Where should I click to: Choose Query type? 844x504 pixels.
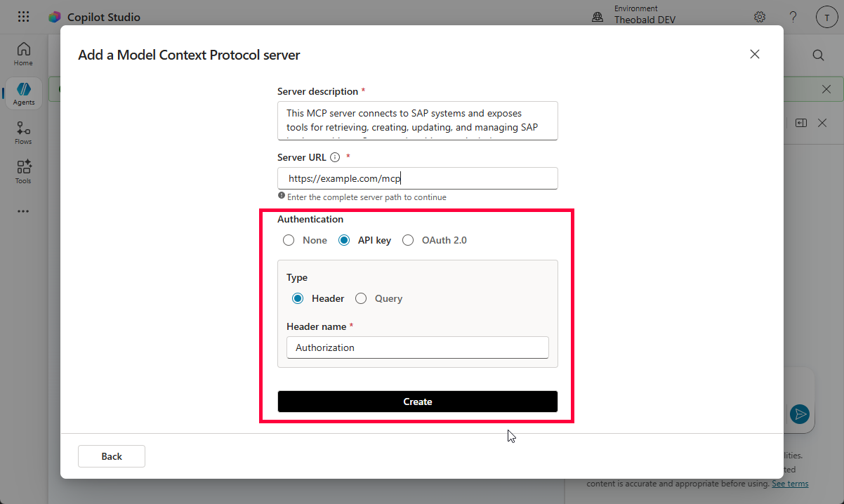361,298
